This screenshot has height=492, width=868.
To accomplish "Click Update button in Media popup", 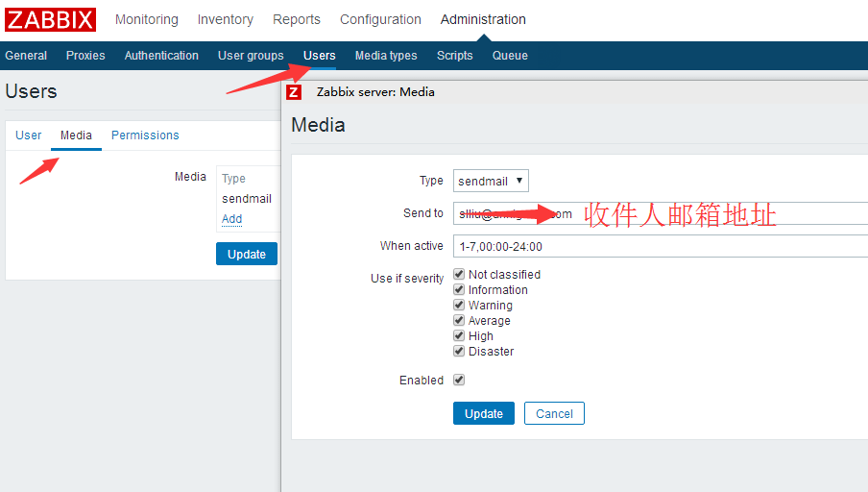I will [x=484, y=413].
